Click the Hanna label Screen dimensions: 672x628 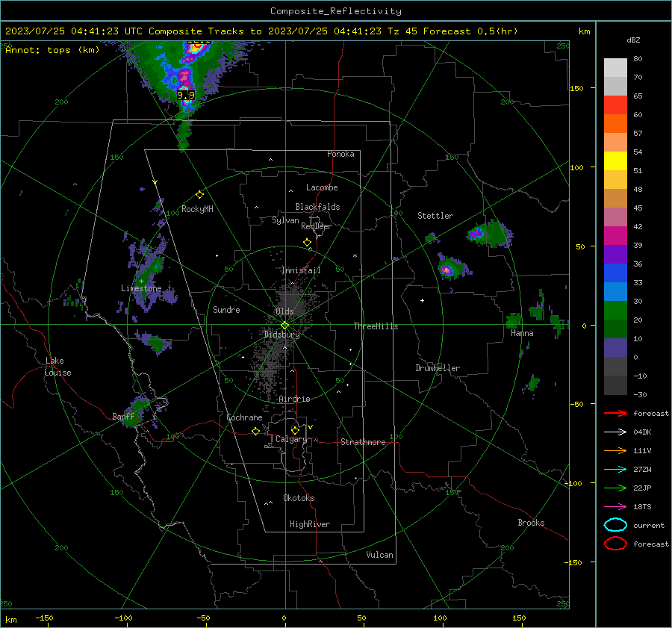pos(522,333)
